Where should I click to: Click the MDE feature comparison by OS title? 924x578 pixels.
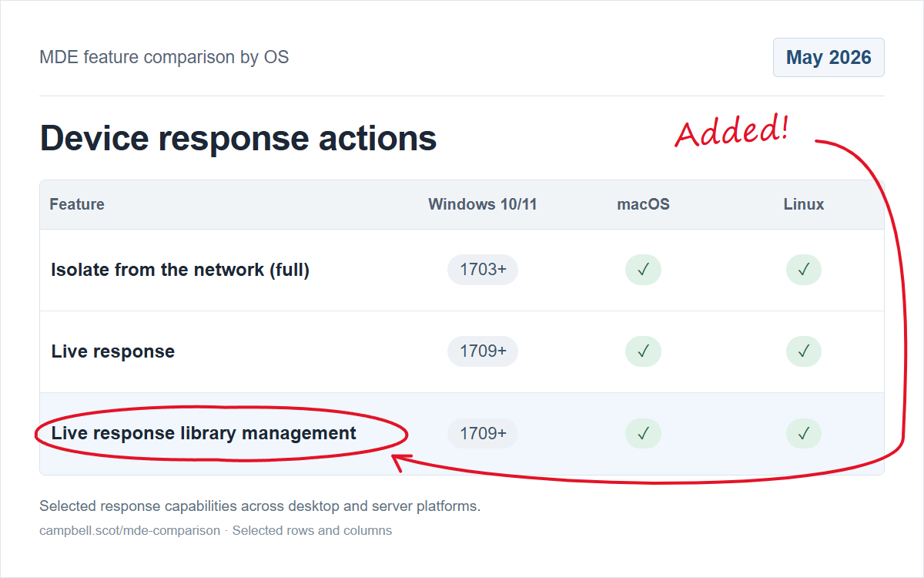tap(164, 57)
